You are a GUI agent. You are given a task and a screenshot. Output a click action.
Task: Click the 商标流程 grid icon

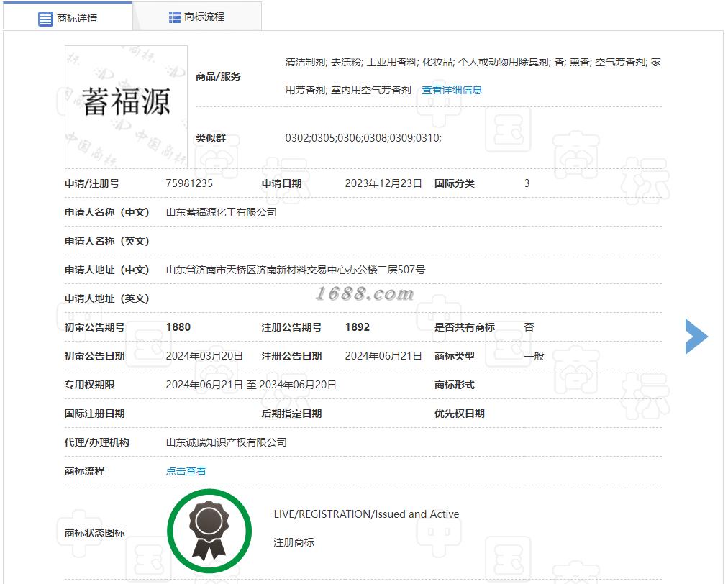(175, 17)
